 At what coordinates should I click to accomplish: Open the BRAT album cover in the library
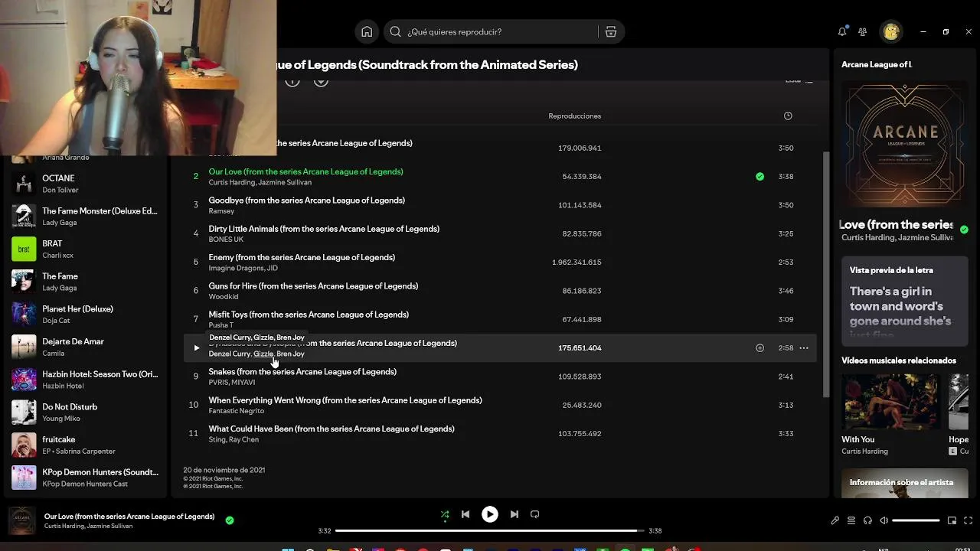click(24, 249)
